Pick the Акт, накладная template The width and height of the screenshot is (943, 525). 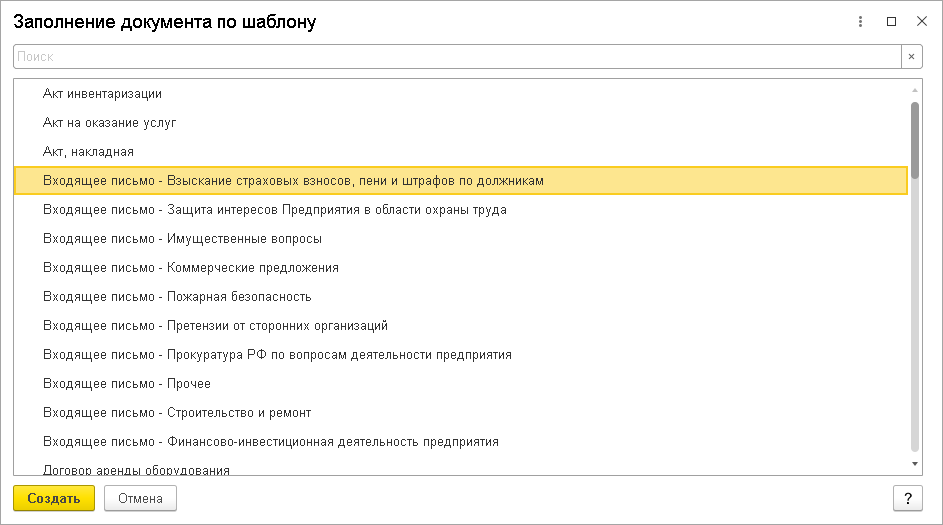[x=88, y=152]
